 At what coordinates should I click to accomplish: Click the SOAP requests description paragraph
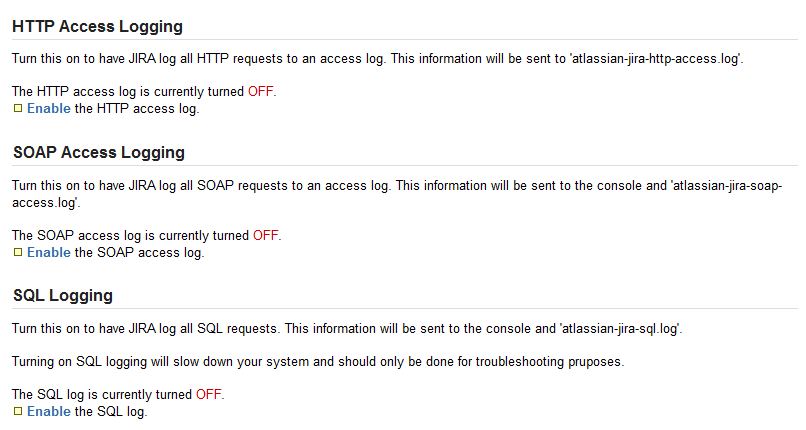[300, 185]
